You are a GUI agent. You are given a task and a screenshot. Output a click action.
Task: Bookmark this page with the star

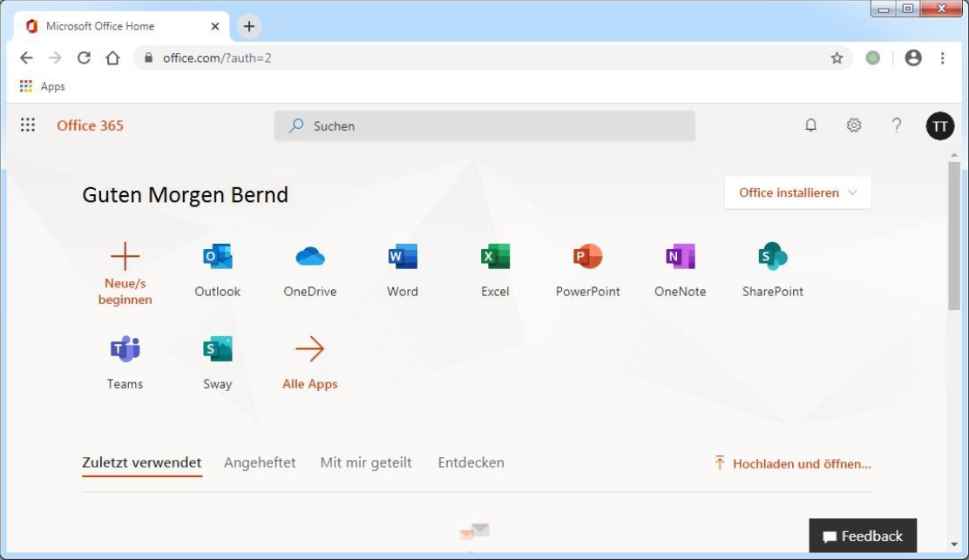[x=837, y=58]
